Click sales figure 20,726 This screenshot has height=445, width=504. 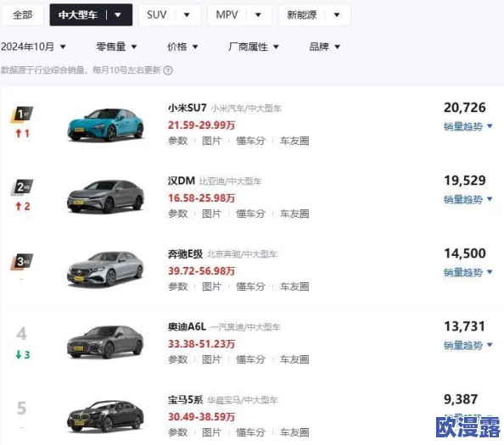pos(465,108)
